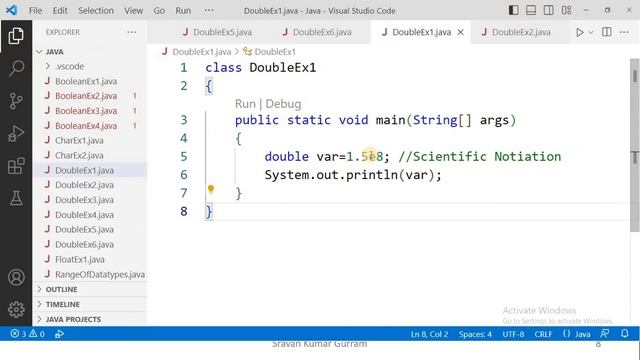Toggle the secondary side bar layout
Image resolution: width=640 pixels, height=360 pixels.
click(549, 10)
